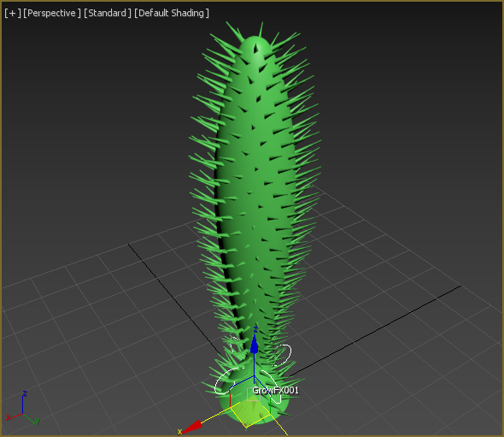Select the large white helper ellipse left of base
Image resolution: width=504 pixels, height=437 pixels.
coord(228,381)
